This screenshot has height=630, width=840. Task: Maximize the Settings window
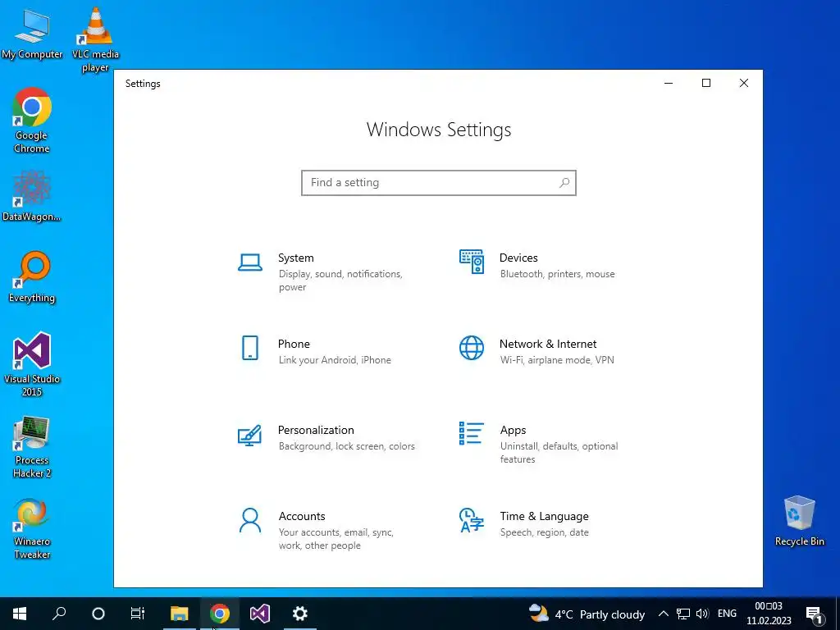(x=706, y=83)
